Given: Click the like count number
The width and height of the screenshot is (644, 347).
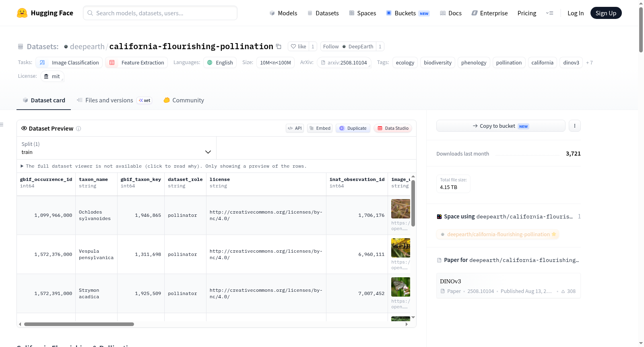Looking at the screenshot, I should pos(313,46).
